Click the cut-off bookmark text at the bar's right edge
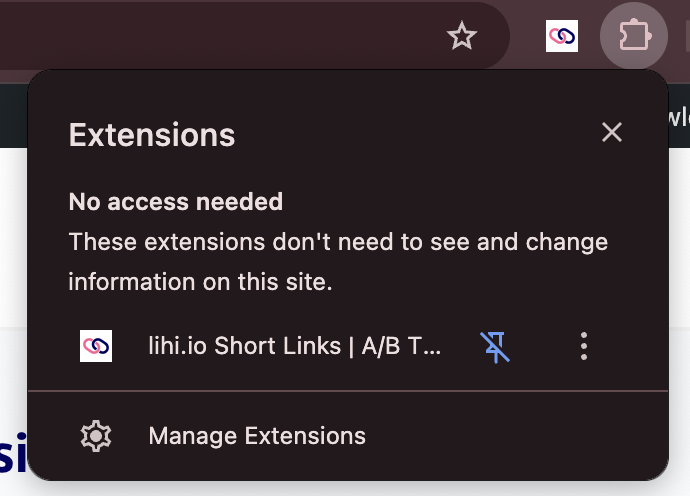 click(678, 115)
